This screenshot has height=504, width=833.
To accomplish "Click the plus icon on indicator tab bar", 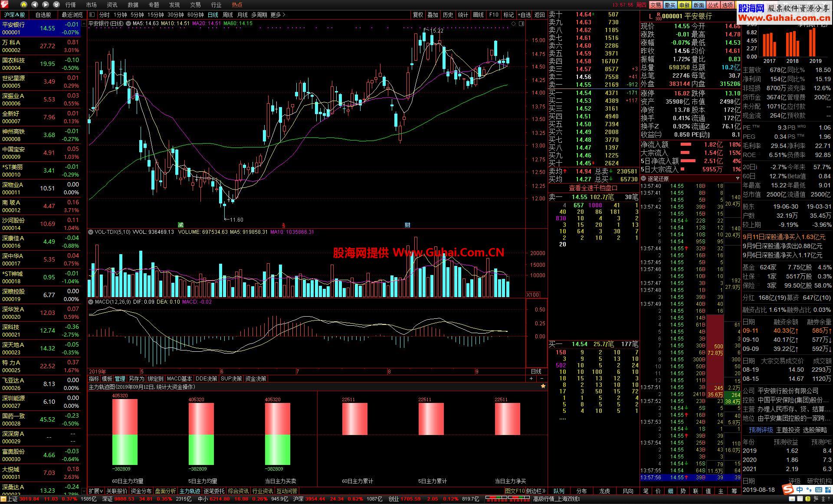I will click(x=531, y=379).
